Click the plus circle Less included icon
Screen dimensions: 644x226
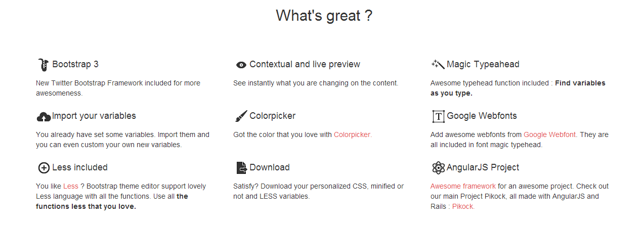click(44, 168)
